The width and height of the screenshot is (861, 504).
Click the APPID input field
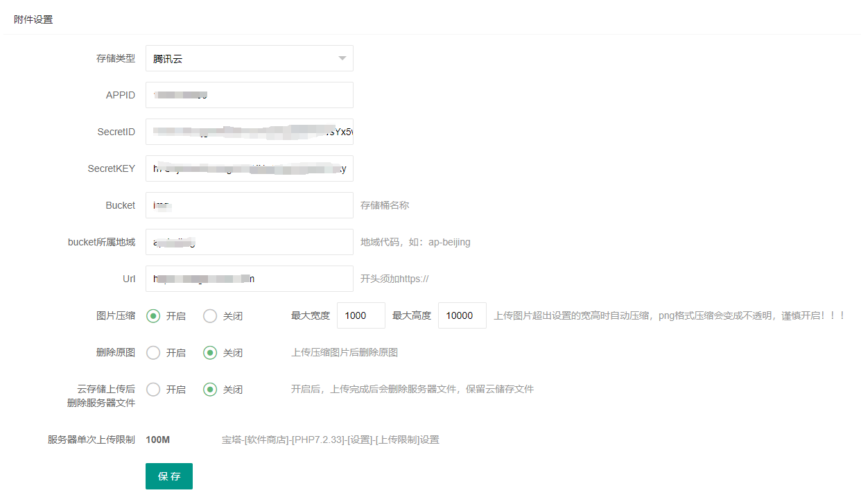[x=249, y=95]
